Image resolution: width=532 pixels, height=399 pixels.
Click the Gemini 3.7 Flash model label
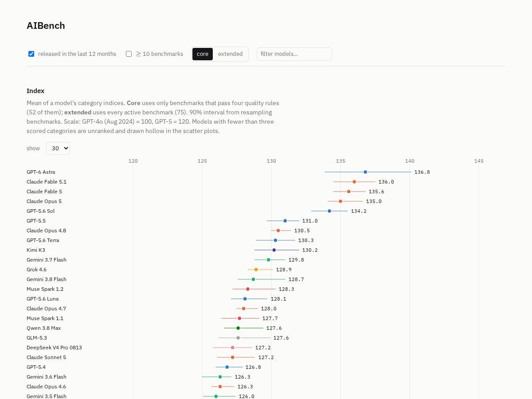(x=47, y=260)
